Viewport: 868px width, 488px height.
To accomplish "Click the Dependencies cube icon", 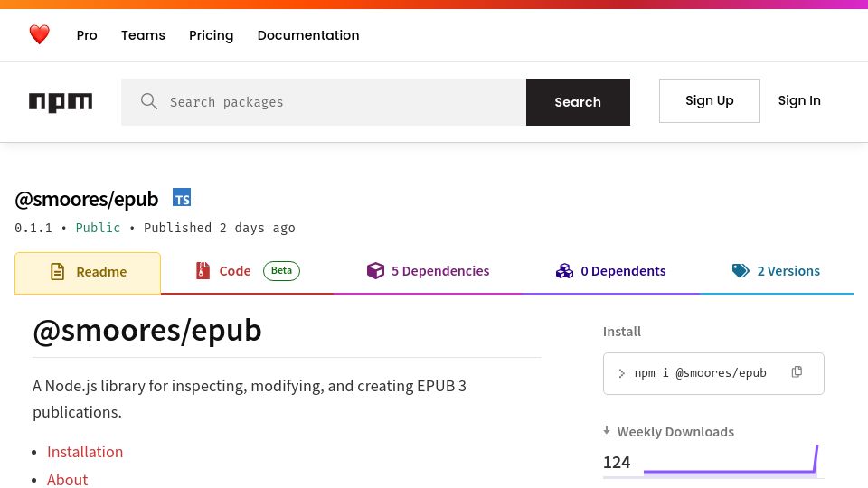I will click(x=375, y=270).
